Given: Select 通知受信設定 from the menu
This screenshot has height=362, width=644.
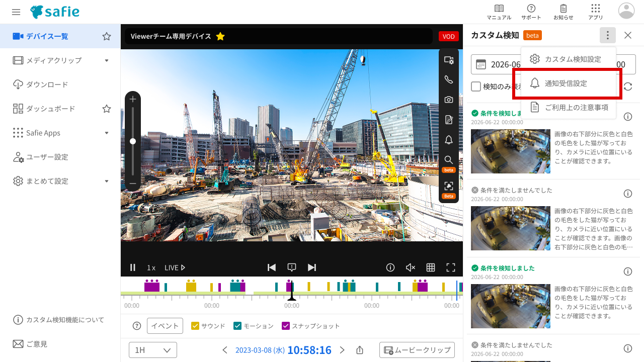Looking at the screenshot, I should click(x=569, y=83).
